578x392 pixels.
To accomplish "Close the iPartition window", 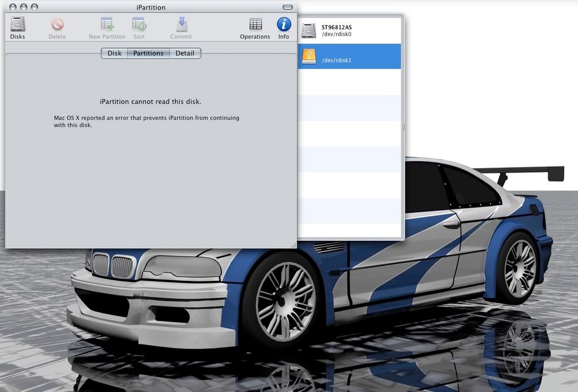I will pos(12,7).
